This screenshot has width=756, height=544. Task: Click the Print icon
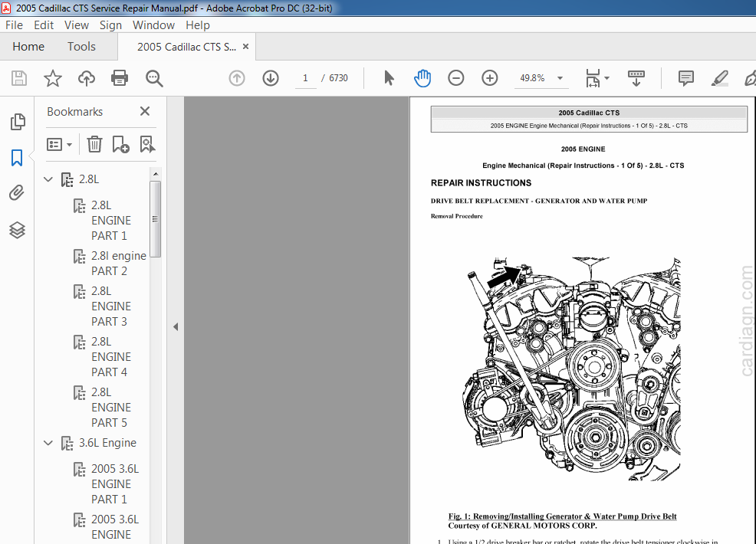120,78
